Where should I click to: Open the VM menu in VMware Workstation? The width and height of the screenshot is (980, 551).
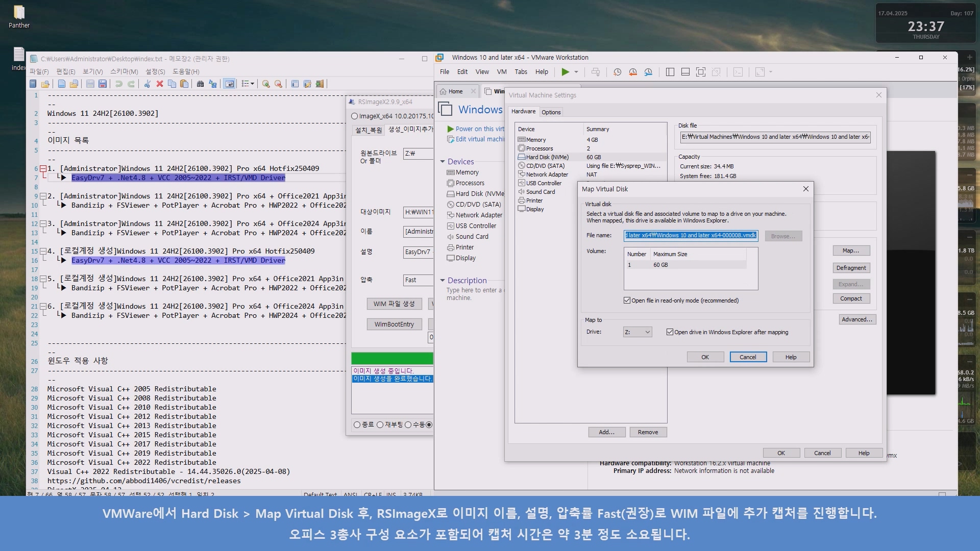[502, 72]
